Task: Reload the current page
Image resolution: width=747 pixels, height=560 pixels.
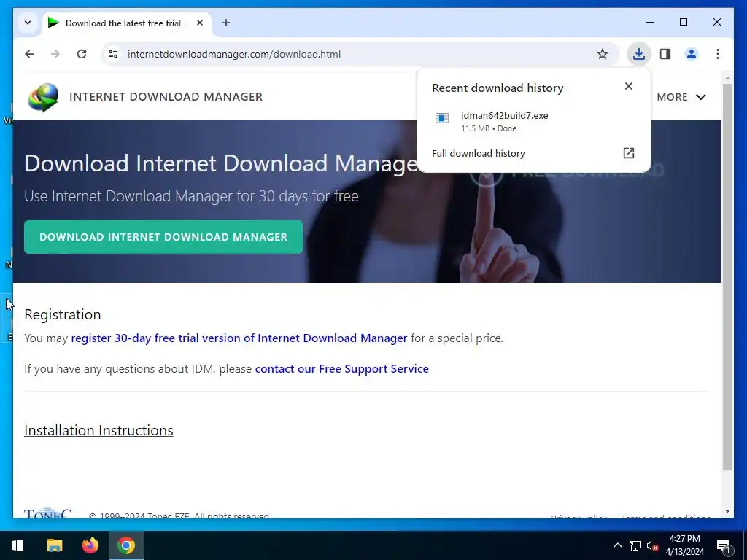Action: [82, 54]
